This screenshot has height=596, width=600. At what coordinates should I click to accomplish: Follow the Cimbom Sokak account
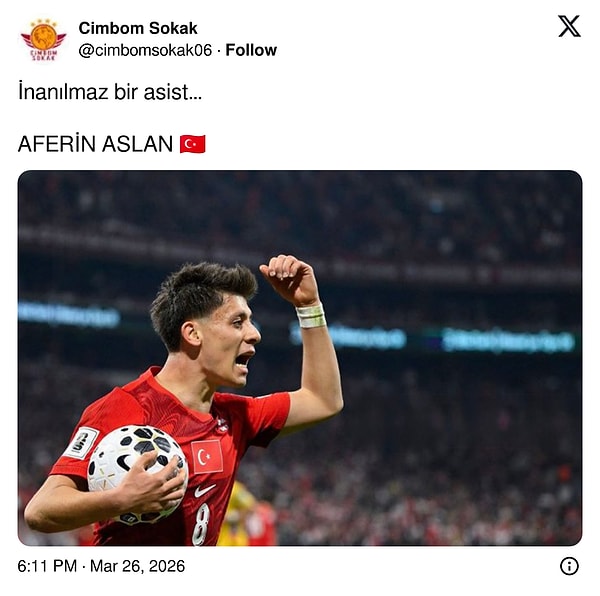click(251, 50)
